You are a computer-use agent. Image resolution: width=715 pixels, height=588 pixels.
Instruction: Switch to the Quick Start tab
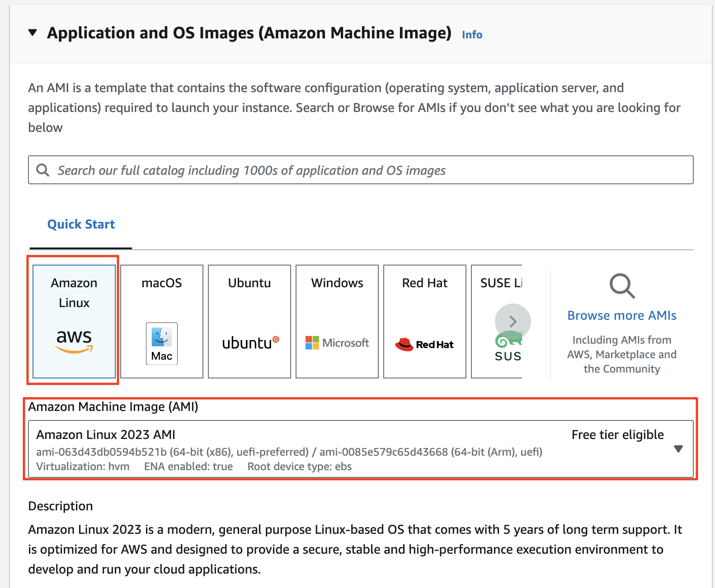click(x=81, y=224)
